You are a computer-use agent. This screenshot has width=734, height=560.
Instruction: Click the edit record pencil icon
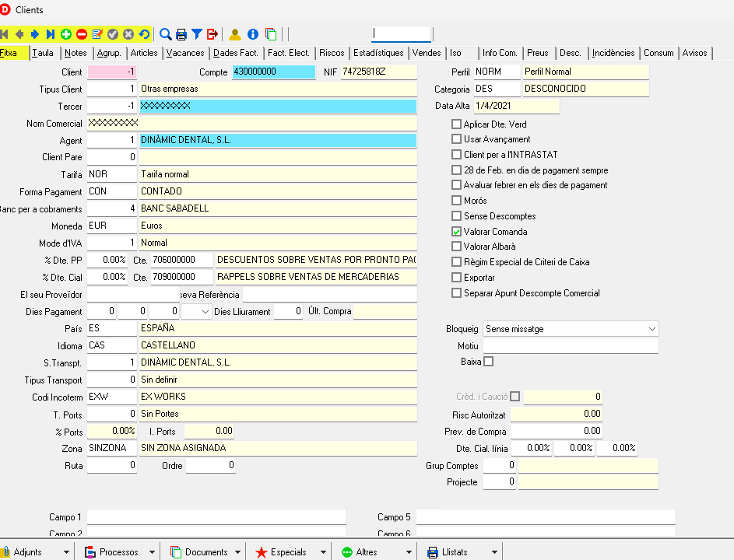97,34
